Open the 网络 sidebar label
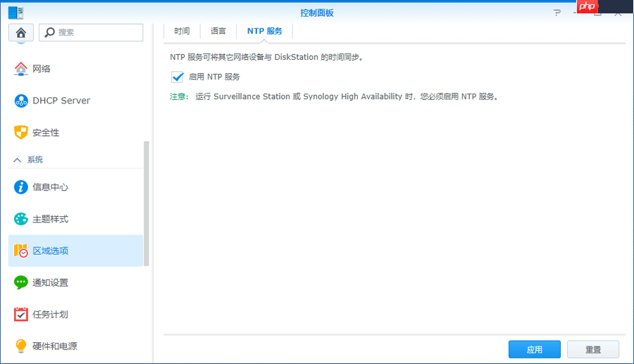Viewport: 634px width, 364px height. (x=42, y=69)
